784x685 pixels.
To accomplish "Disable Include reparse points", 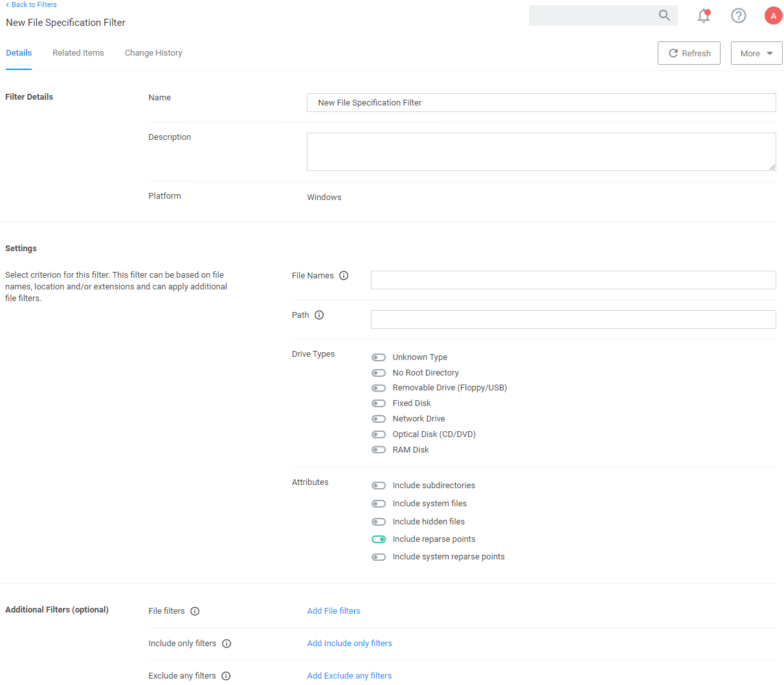I will coord(379,539).
